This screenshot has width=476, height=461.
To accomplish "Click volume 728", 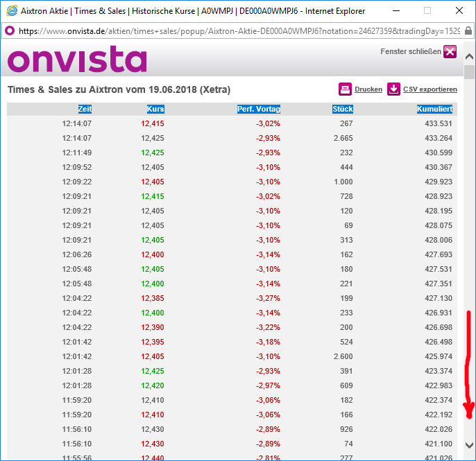I will pos(346,196).
